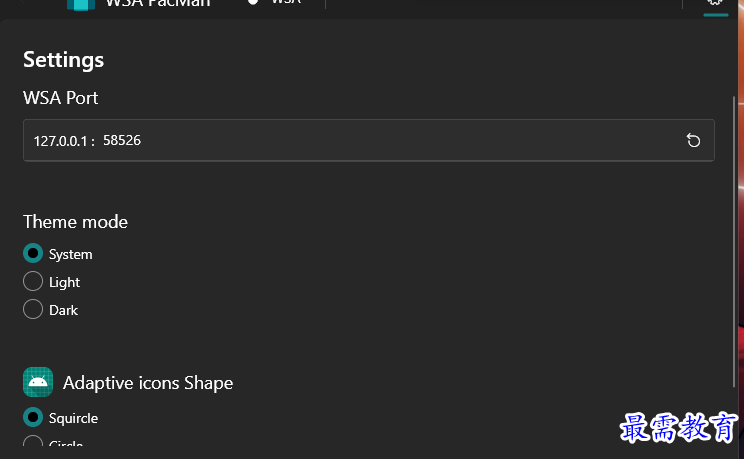Switch theme mode to Light
744x459 pixels.
(x=51, y=281)
